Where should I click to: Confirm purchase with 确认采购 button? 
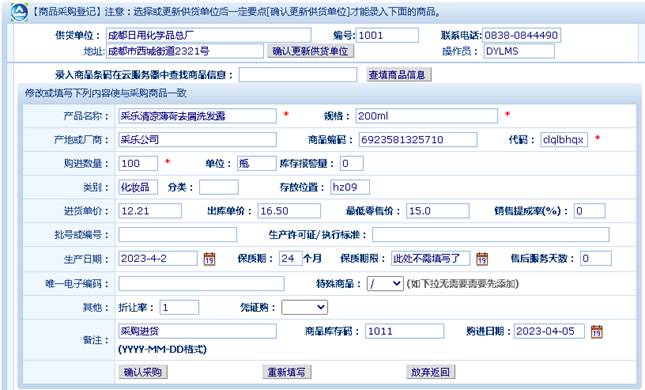(143, 372)
